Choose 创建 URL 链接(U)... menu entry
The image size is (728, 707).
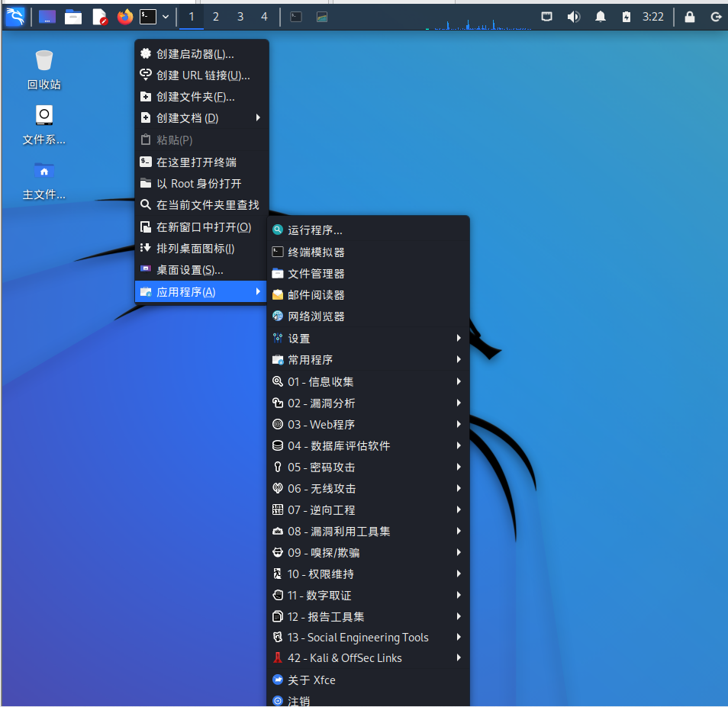[x=201, y=76]
